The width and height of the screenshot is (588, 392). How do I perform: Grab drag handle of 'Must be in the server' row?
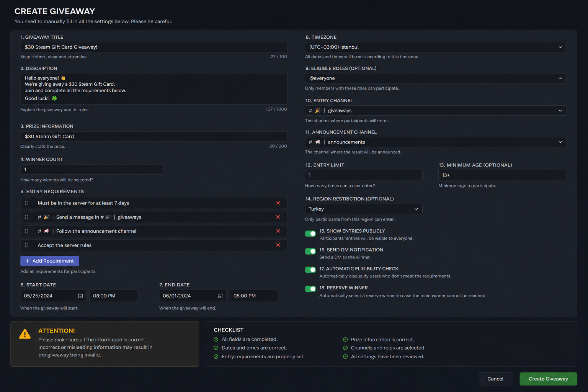pyautogui.click(x=26, y=203)
